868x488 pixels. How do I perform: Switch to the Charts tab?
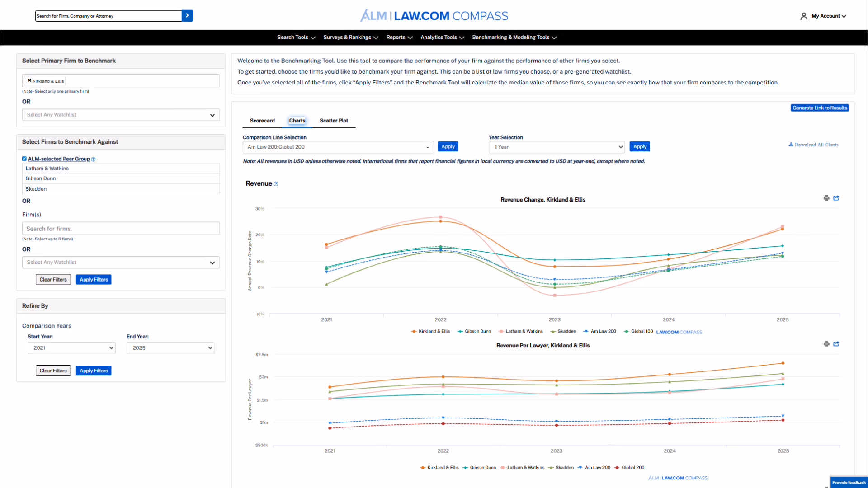pyautogui.click(x=297, y=121)
